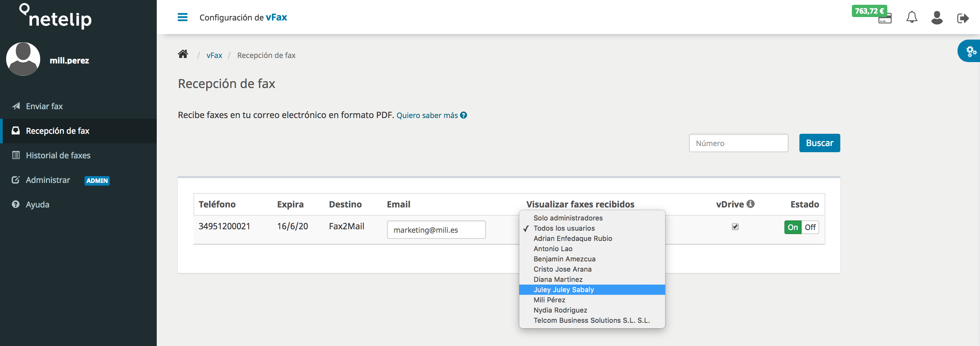Go to home via breadcrumb house icon
Viewport: 980px width, 346px height.
click(183, 54)
